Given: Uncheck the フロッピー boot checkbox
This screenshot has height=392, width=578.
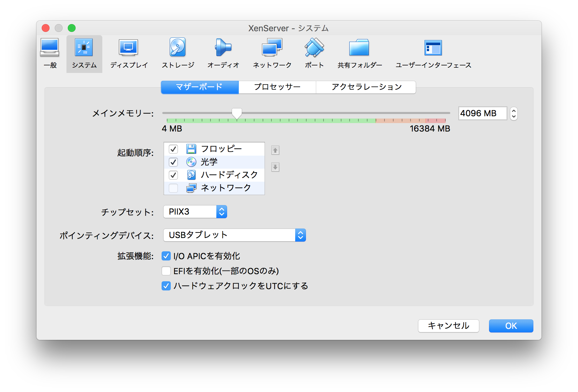Looking at the screenshot, I should pyautogui.click(x=173, y=149).
